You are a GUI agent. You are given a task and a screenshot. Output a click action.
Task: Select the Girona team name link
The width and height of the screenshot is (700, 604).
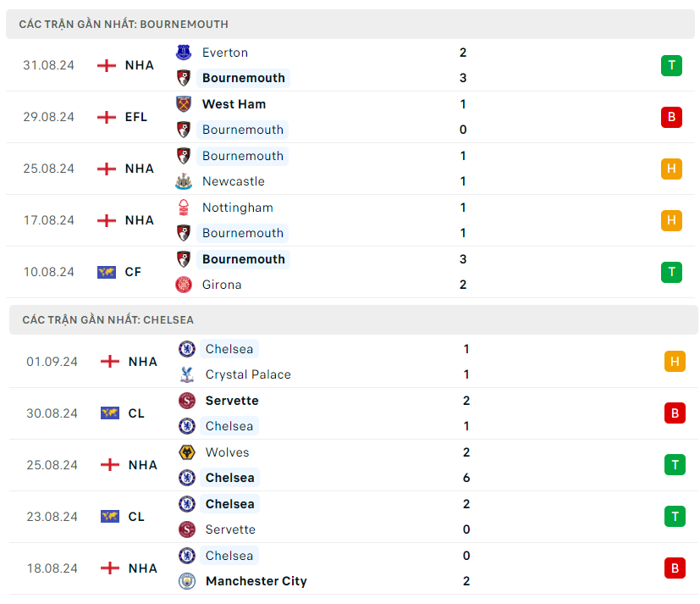(x=222, y=285)
